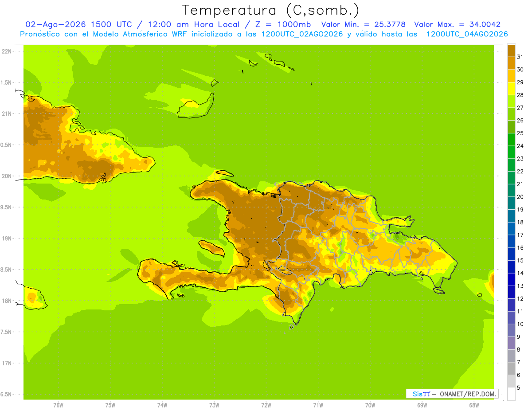This screenshot has height=411, width=532.
Task: Click the colorbar segment between 26 and 27
Action: [x=511, y=114]
